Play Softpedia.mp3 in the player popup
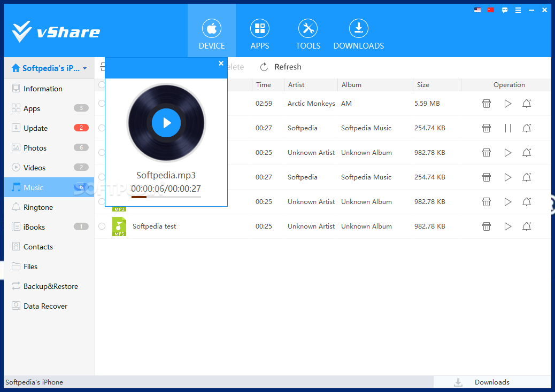Image resolution: width=555 pixels, height=392 pixels. coord(166,123)
